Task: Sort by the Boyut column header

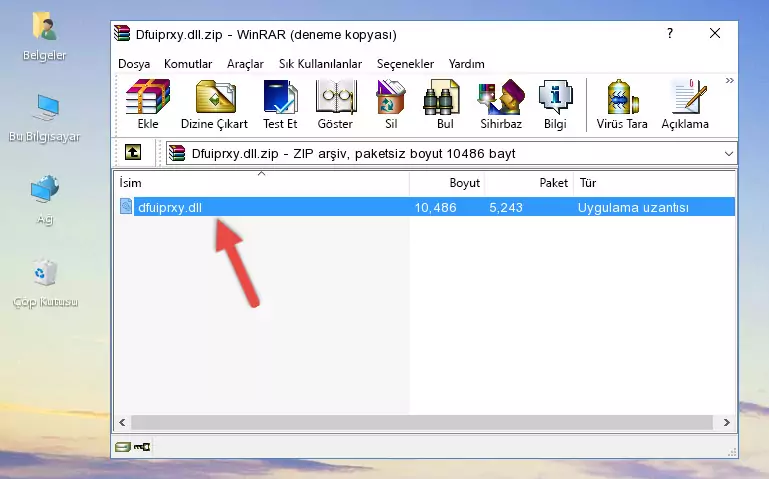Action: (x=447, y=182)
